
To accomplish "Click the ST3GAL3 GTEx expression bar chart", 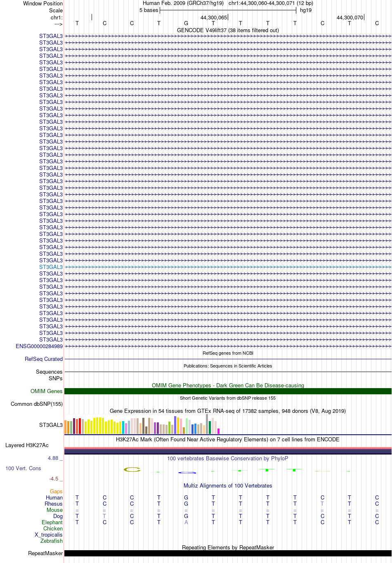I will (142, 424).
